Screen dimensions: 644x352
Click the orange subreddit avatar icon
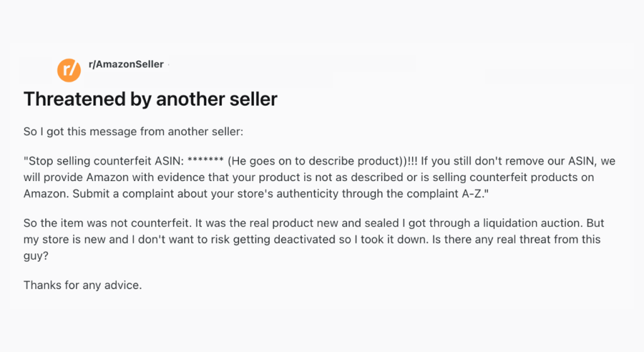coord(69,69)
